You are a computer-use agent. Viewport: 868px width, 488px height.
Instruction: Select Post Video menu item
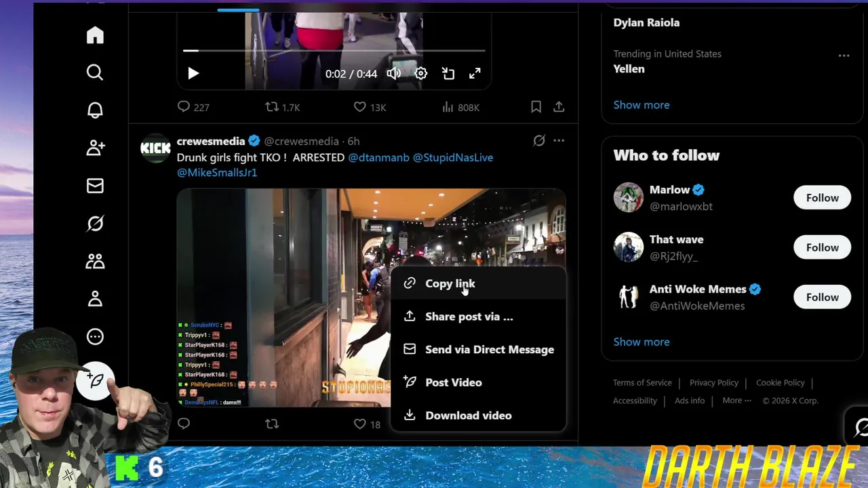point(478,382)
